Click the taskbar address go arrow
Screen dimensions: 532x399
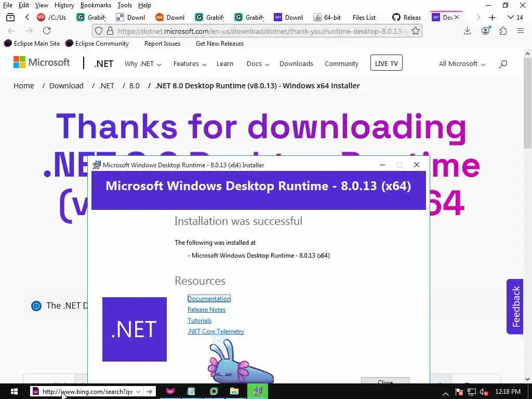(149, 392)
